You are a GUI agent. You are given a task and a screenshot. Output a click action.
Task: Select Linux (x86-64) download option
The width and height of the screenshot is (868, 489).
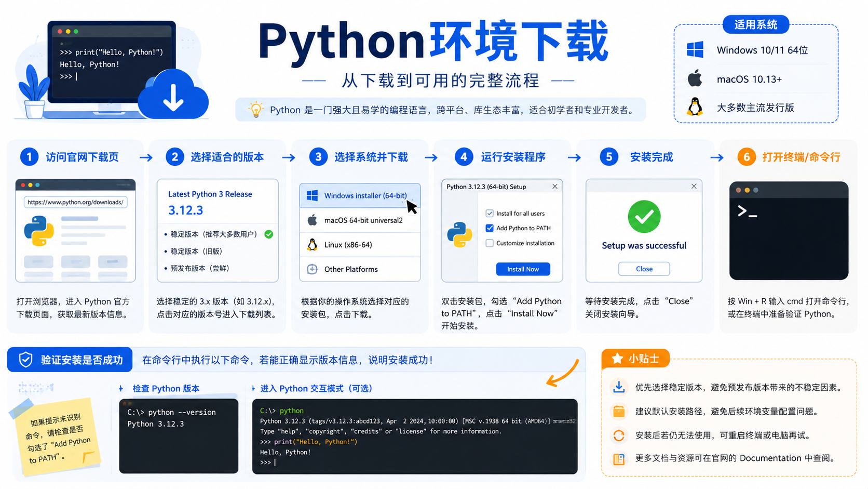(360, 245)
